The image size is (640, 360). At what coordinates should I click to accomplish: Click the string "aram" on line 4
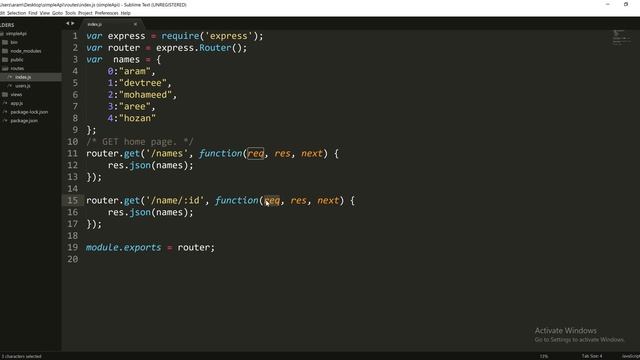click(x=135, y=71)
